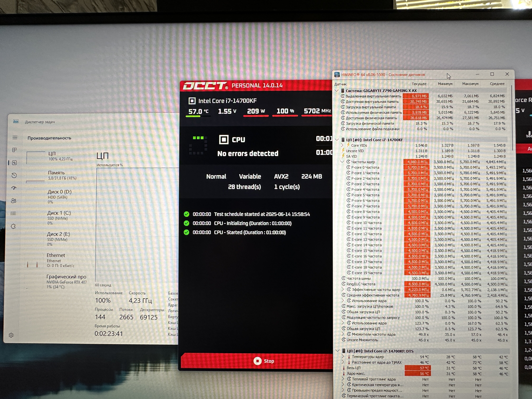532x399 pixels.
Task: Click clock icon next to Частота шины
Action: point(344,278)
